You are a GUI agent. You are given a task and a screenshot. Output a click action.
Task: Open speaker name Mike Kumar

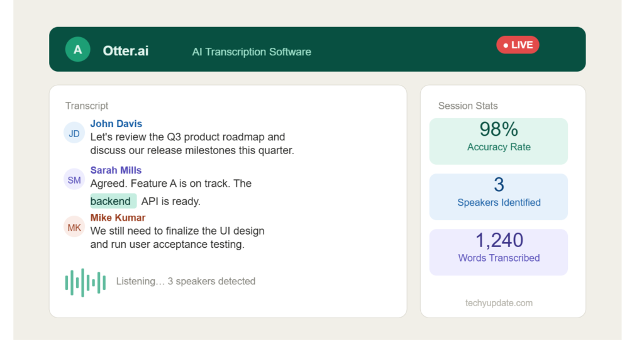pyautogui.click(x=118, y=218)
